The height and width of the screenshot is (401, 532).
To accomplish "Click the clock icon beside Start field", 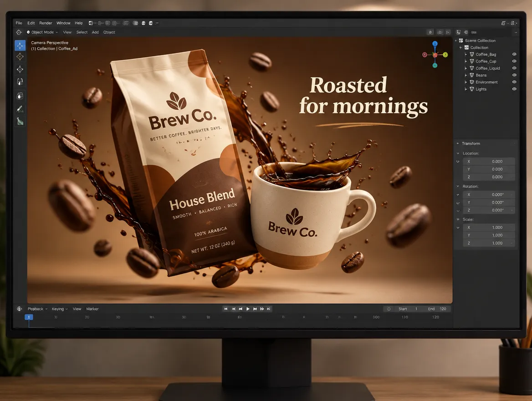I will pyautogui.click(x=389, y=308).
